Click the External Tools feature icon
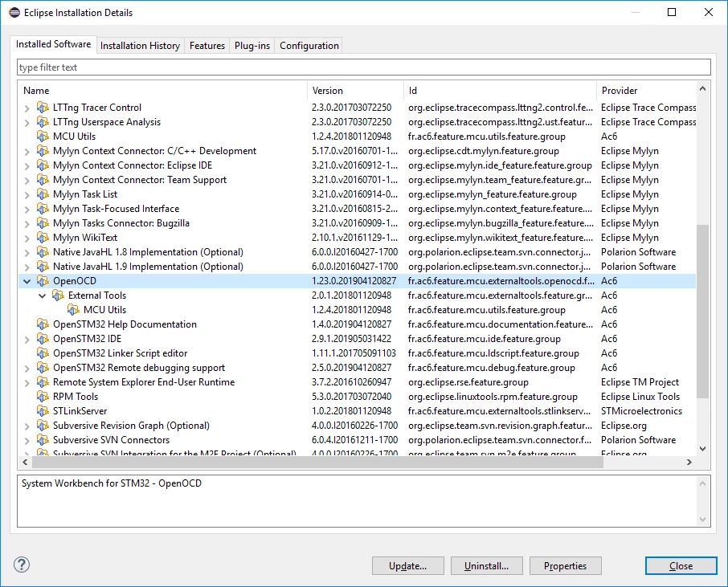 pyautogui.click(x=58, y=296)
